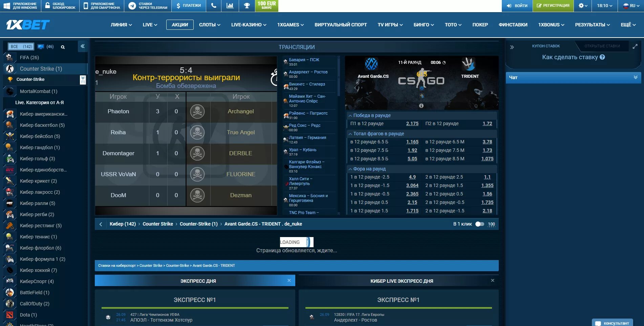Click the help question mark icon

pos(602,57)
